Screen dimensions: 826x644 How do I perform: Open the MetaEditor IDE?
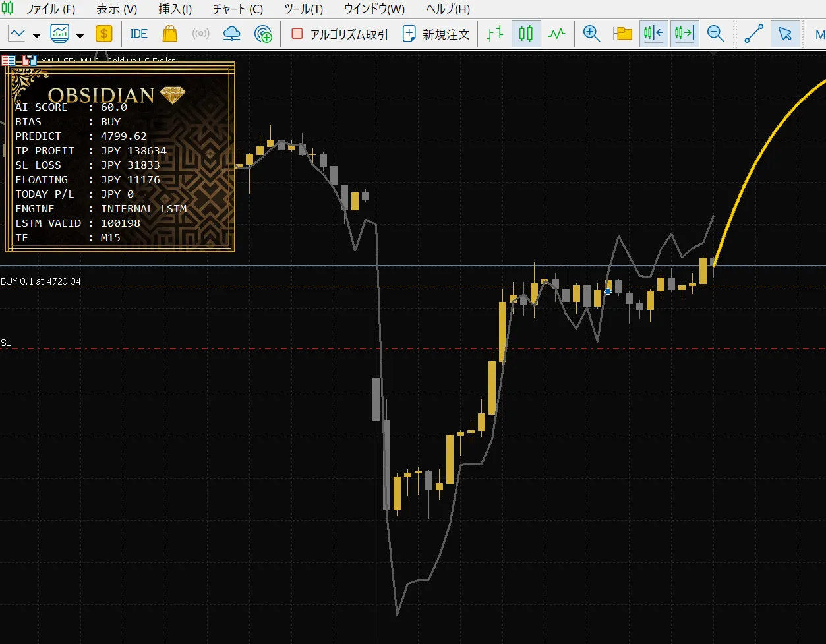138,34
